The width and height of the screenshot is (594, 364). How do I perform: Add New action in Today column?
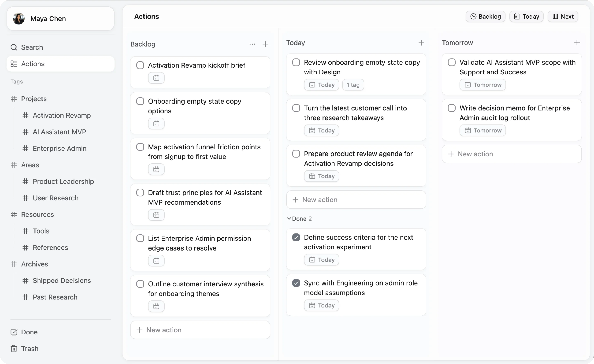pyautogui.click(x=356, y=200)
